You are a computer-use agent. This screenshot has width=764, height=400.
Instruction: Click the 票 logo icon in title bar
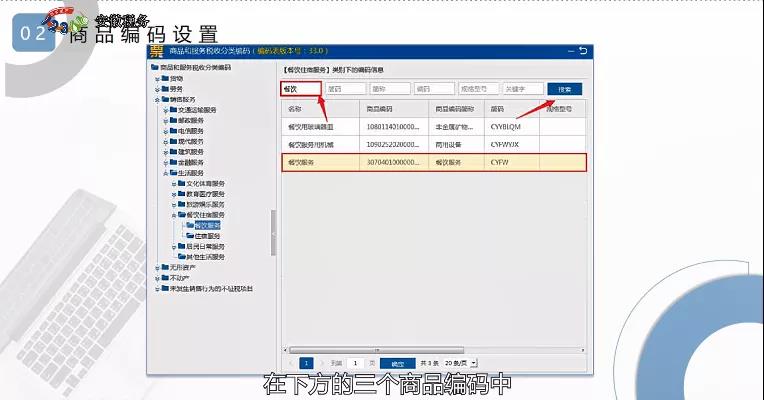(x=156, y=51)
